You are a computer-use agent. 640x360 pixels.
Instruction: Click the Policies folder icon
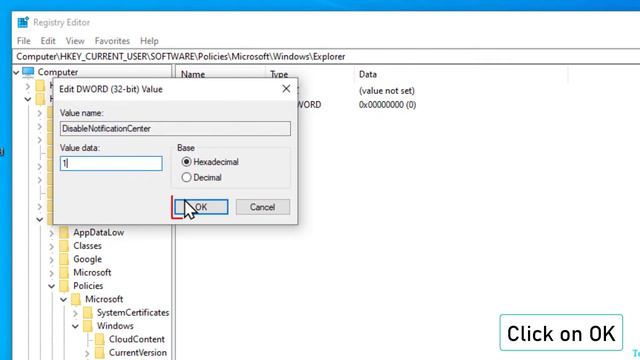pos(64,286)
